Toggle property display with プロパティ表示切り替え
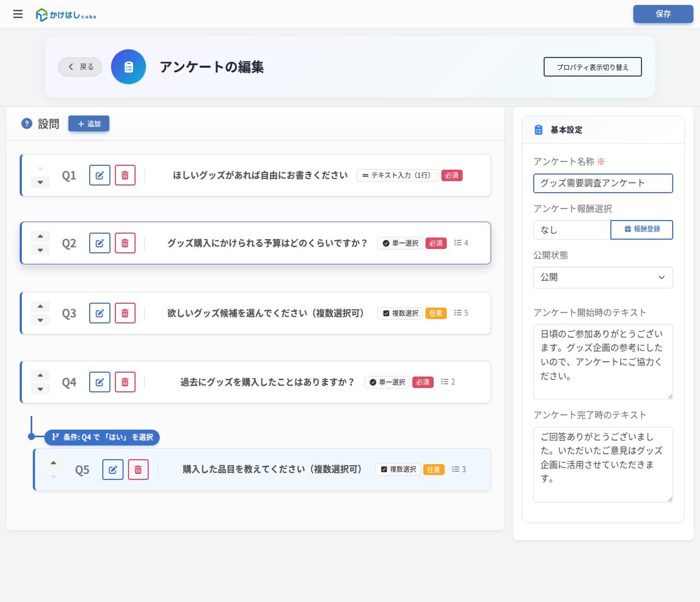Screen dimensions: 700x602 point(592,67)
